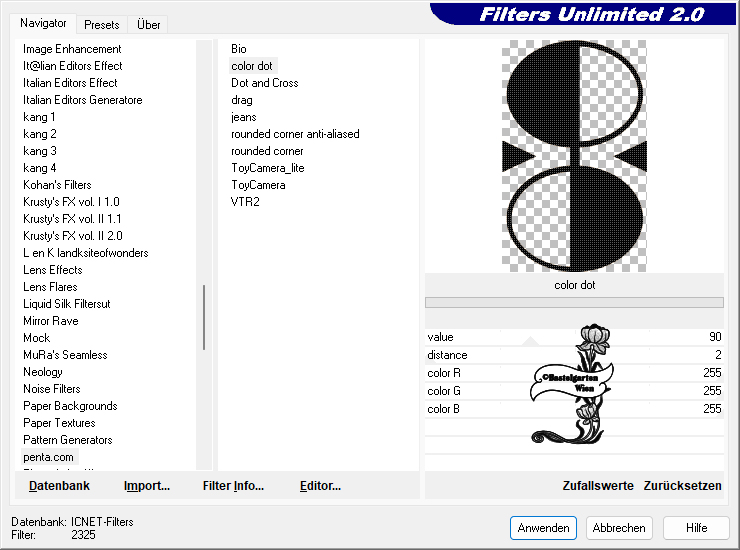Image resolution: width=740 pixels, height=550 pixels.
Task: Choose the jeans filter
Action: tap(244, 117)
